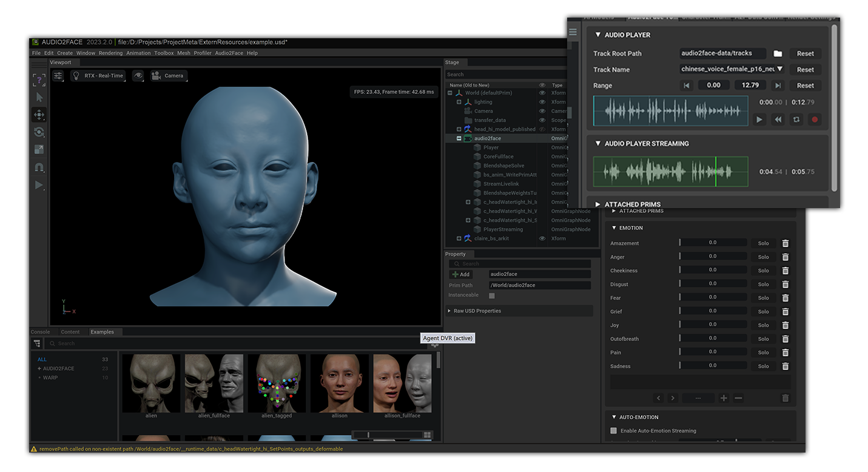Solo the Amazement emotion
The image size is (868, 472).
click(763, 243)
